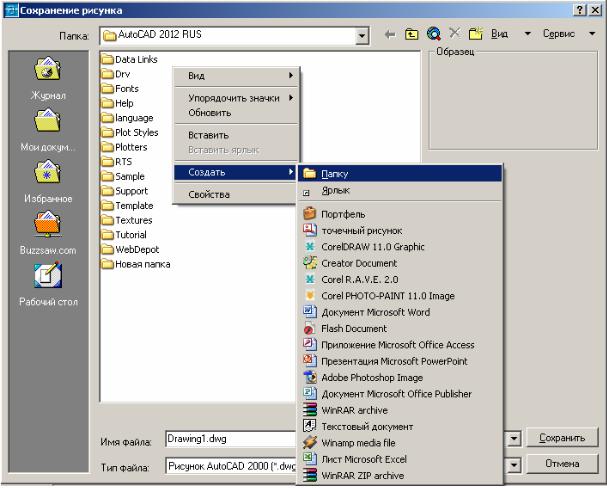Select Свойства in context menu

click(x=236, y=194)
